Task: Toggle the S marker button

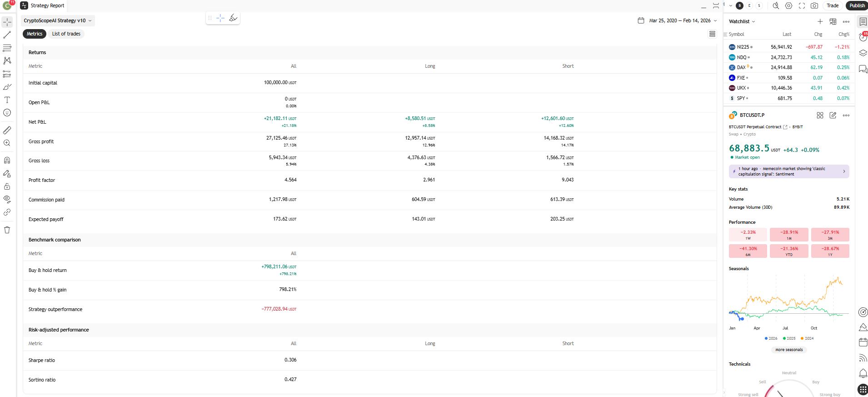Action: click(x=759, y=5)
